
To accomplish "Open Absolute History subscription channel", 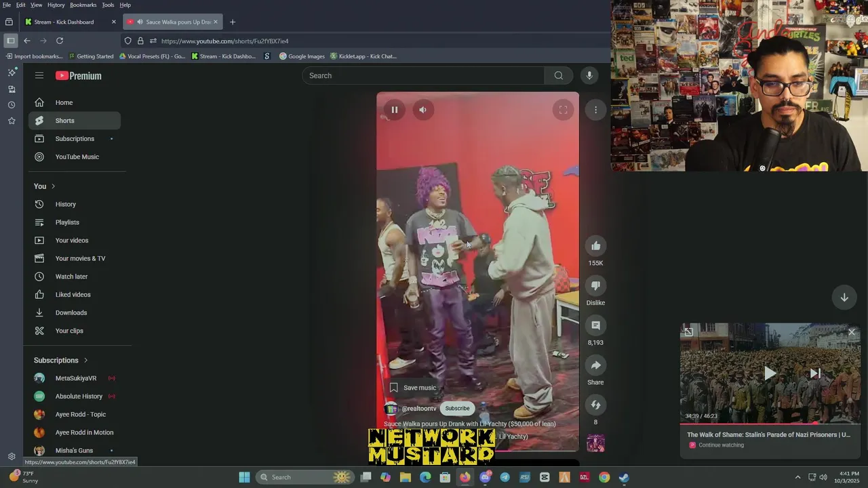I will pos(75,396).
